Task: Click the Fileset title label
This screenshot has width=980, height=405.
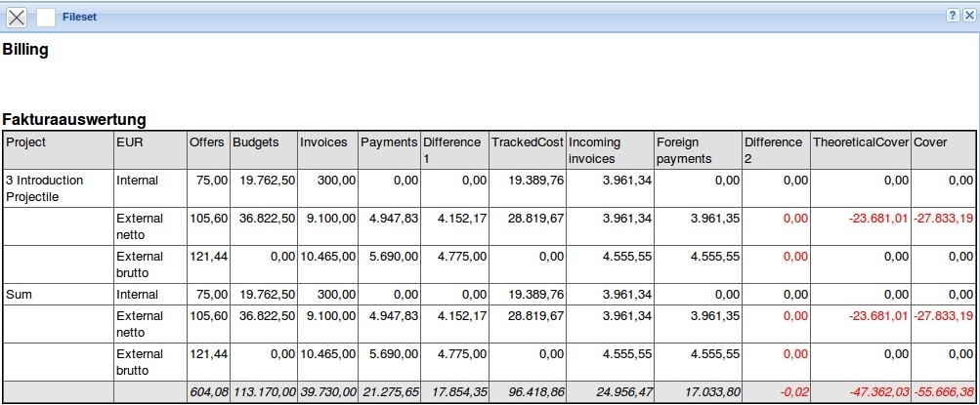Action: pyautogui.click(x=80, y=17)
